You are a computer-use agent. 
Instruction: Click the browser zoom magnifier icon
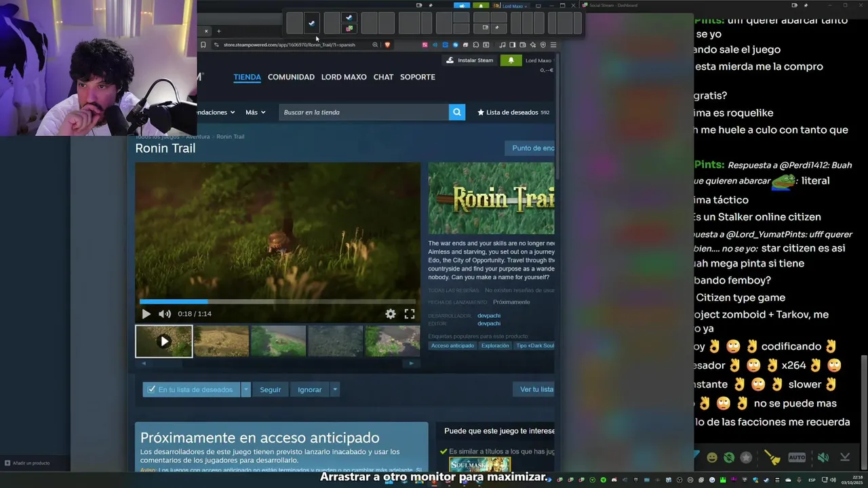[x=375, y=45]
